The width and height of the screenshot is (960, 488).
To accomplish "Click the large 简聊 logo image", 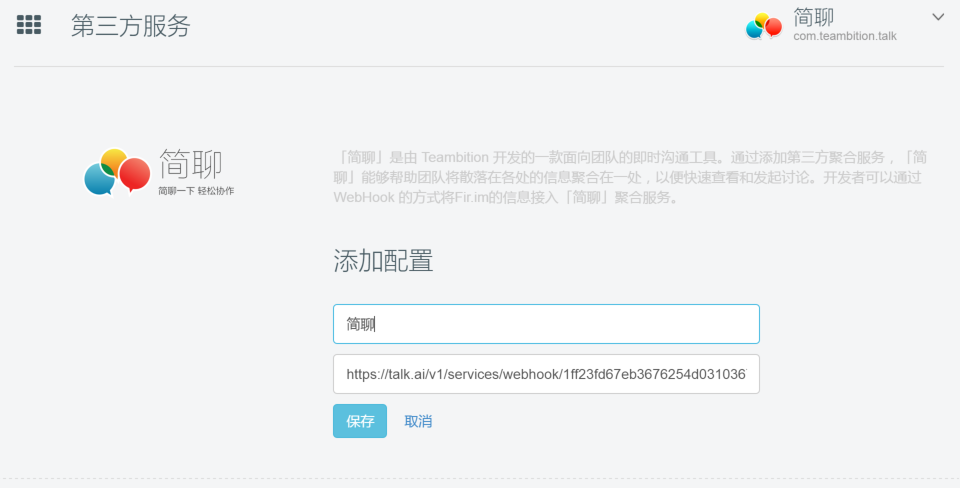I will [x=159, y=173].
